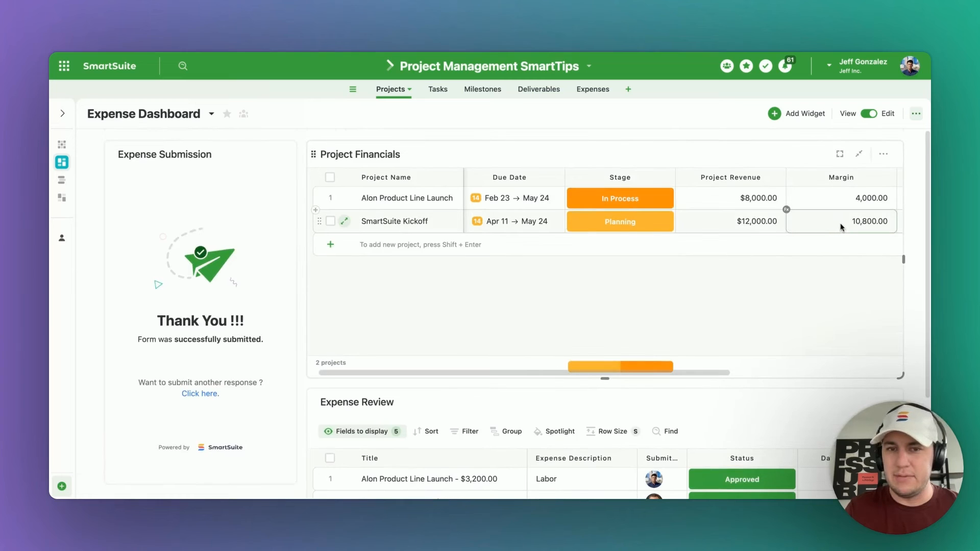Open notifications bell with 61 badge

(786, 65)
